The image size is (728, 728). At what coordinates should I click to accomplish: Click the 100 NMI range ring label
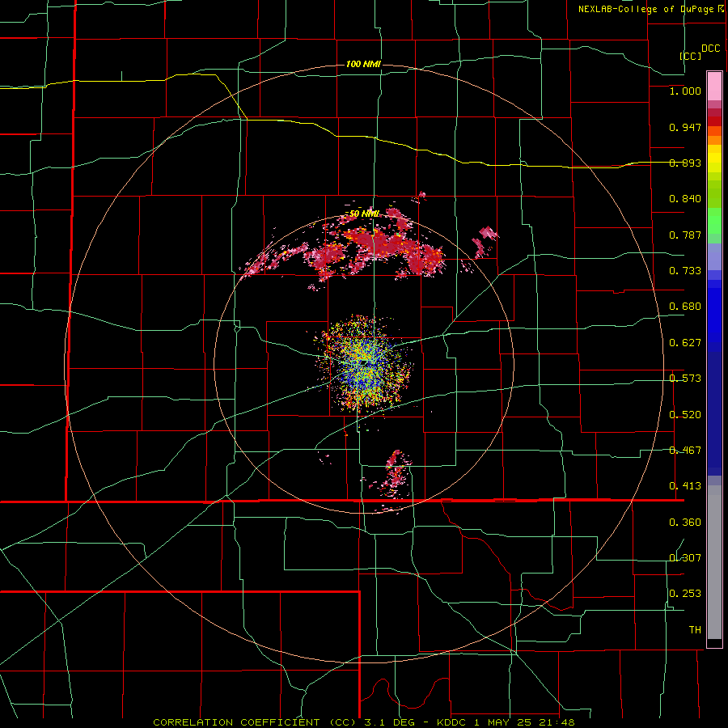coord(363,64)
